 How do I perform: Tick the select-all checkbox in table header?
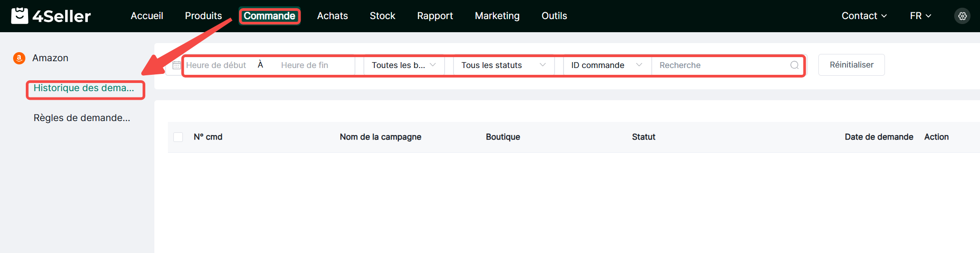coord(178,137)
